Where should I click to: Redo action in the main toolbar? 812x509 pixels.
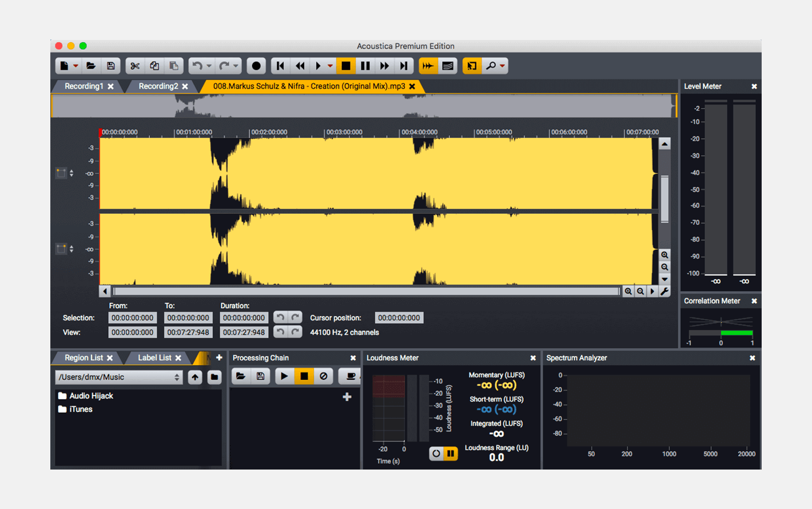(224, 66)
